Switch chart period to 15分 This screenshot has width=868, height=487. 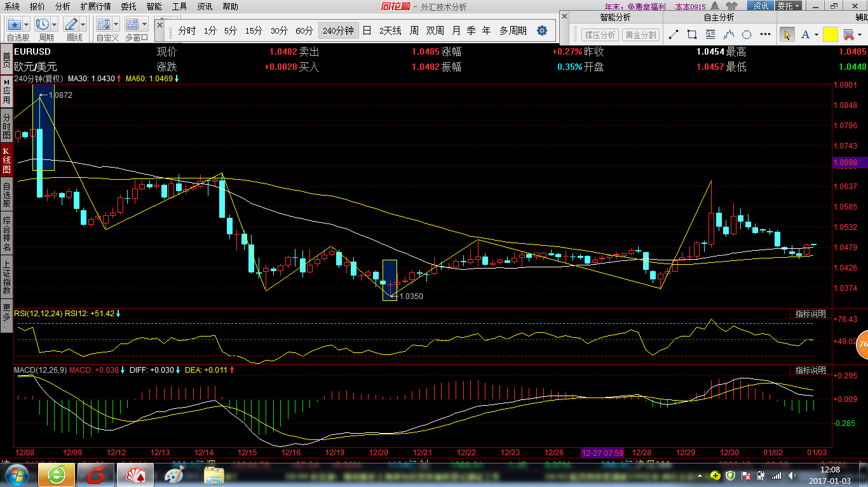[254, 30]
